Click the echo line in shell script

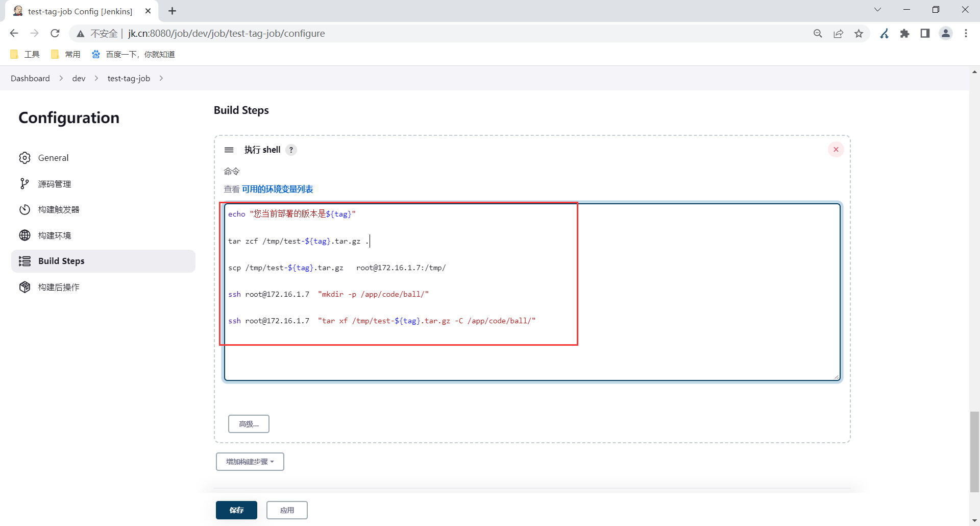292,214
